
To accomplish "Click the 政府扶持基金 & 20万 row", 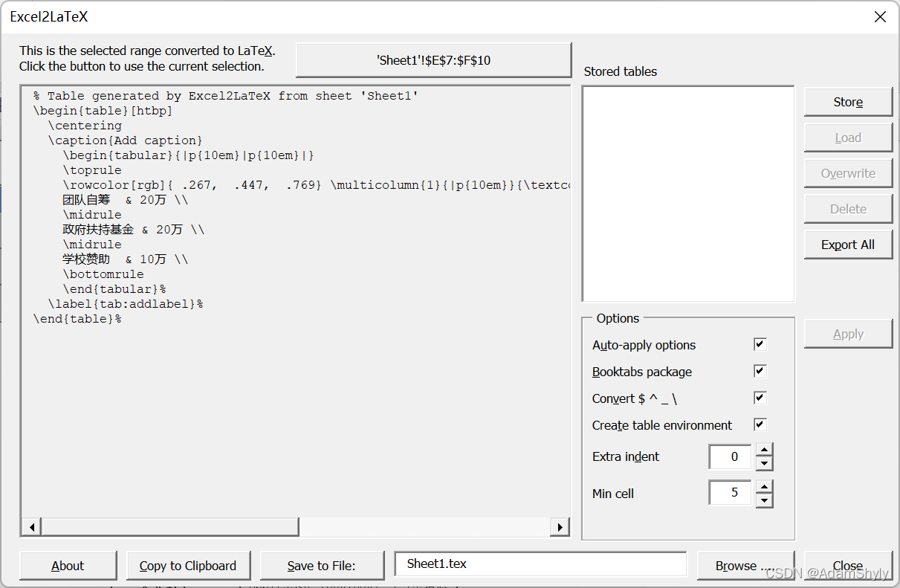I will (134, 230).
